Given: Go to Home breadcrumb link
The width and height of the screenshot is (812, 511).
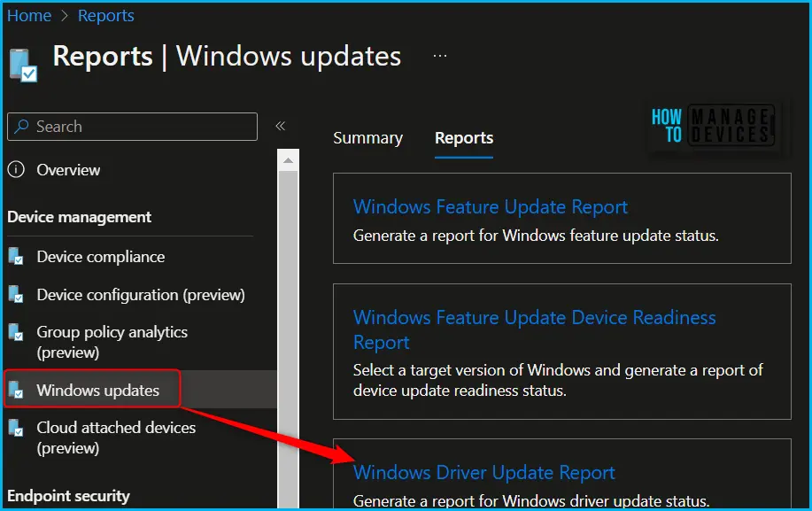Looking at the screenshot, I should tap(29, 16).
